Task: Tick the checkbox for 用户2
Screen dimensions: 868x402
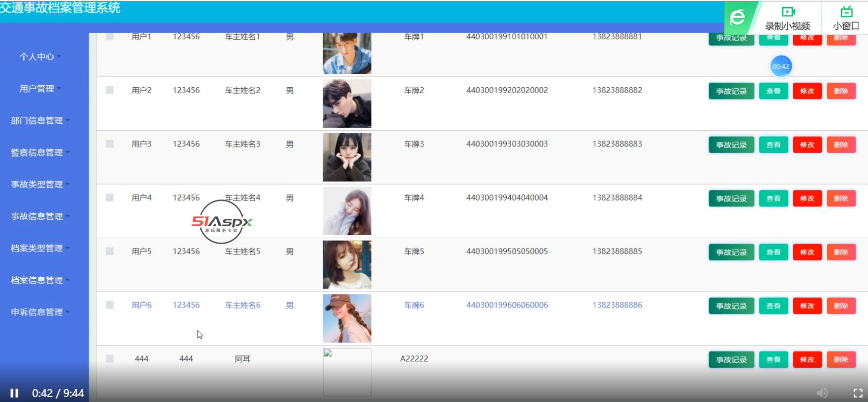Action: click(110, 90)
